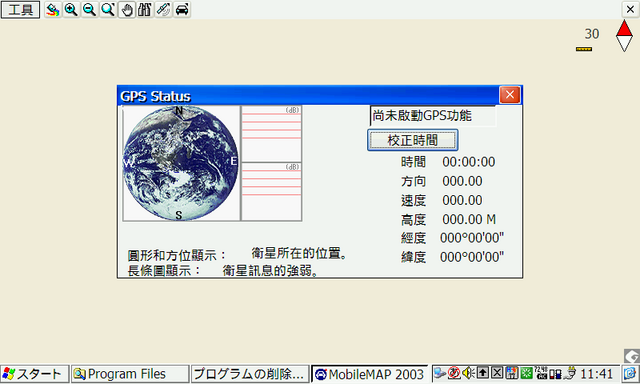Viewport: 640px width, 384px height.
Task: Click the Earth globe satellite position view
Action: coord(181,163)
